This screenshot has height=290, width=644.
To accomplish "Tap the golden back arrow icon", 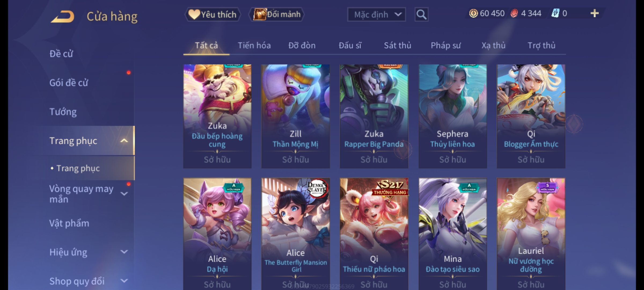I will coord(62,17).
